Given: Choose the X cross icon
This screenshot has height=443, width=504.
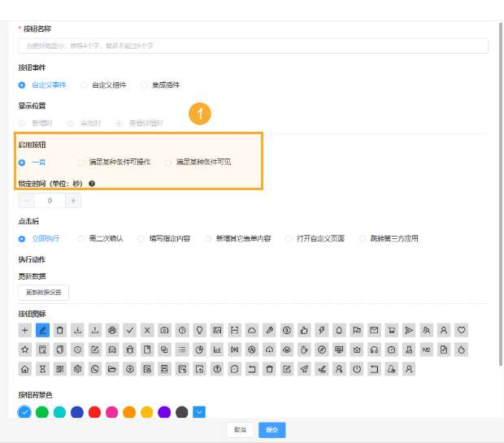Looking at the screenshot, I should click(147, 330).
